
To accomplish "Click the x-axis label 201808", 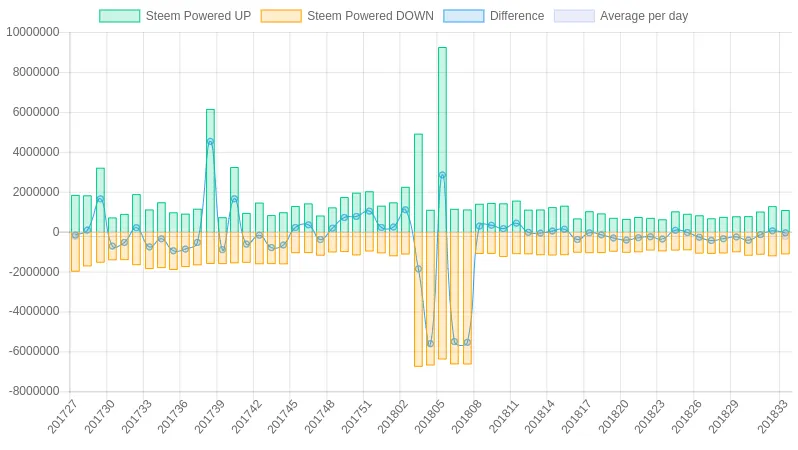I will pos(467,416).
